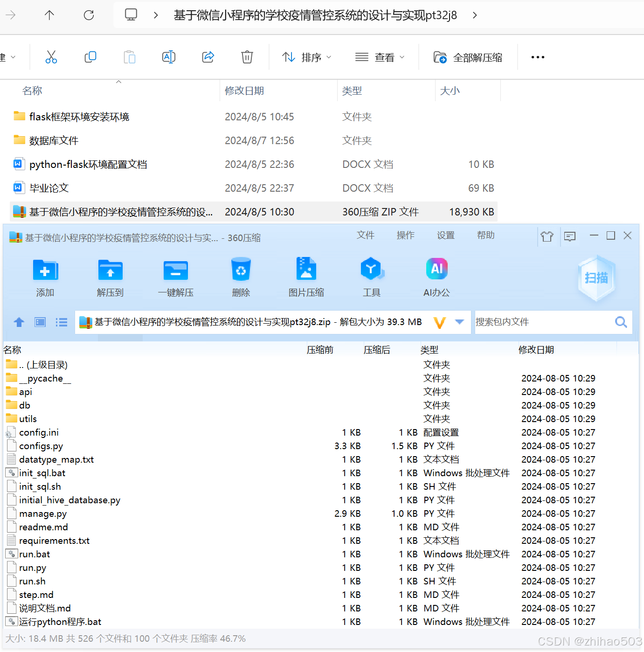Image resolution: width=644 pixels, height=652 pixels.
Task: Click the 全部解压缩 button
Action: point(468,56)
